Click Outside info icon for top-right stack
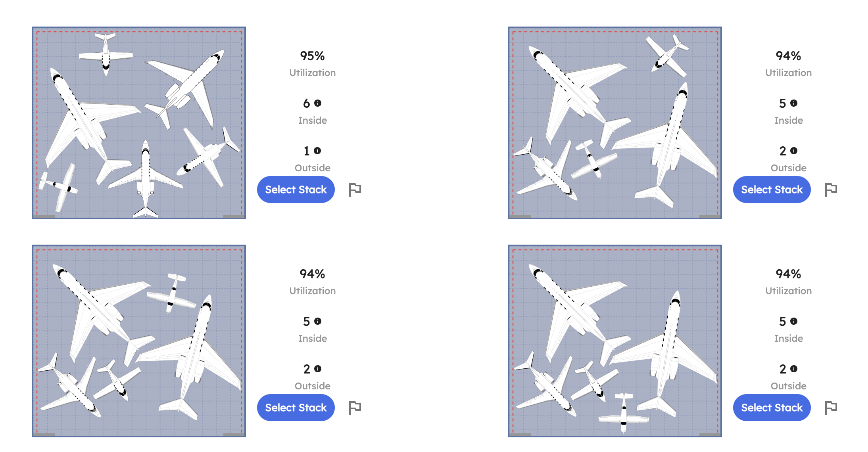 [x=794, y=151]
